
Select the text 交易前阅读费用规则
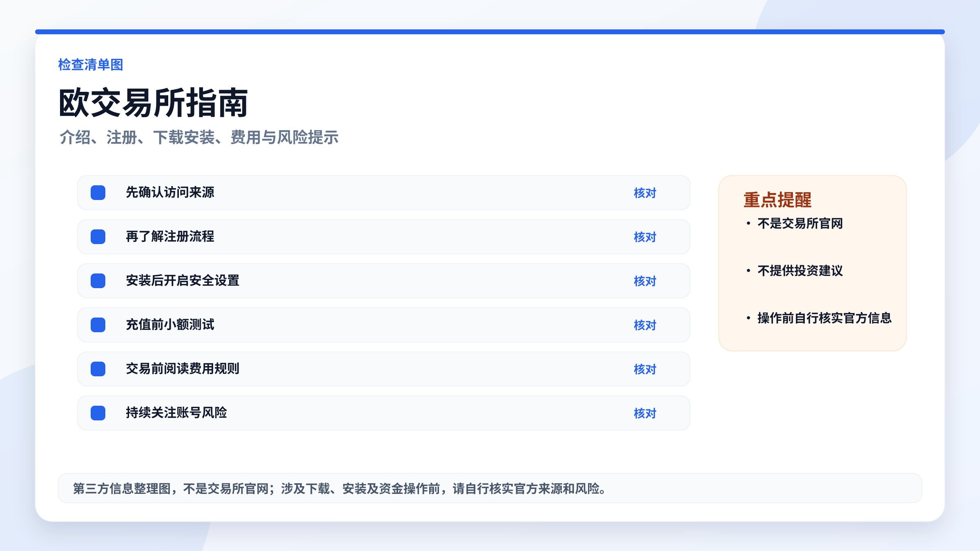[x=183, y=369]
